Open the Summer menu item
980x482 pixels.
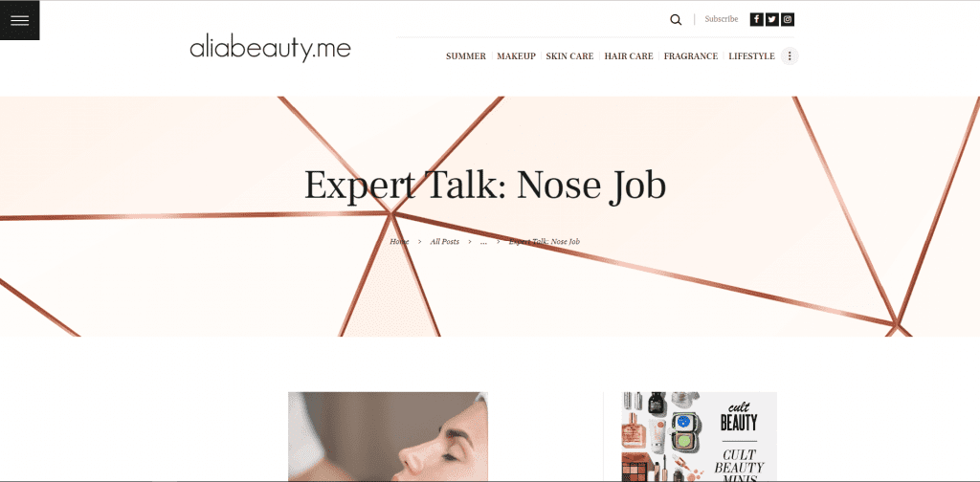pos(466,56)
